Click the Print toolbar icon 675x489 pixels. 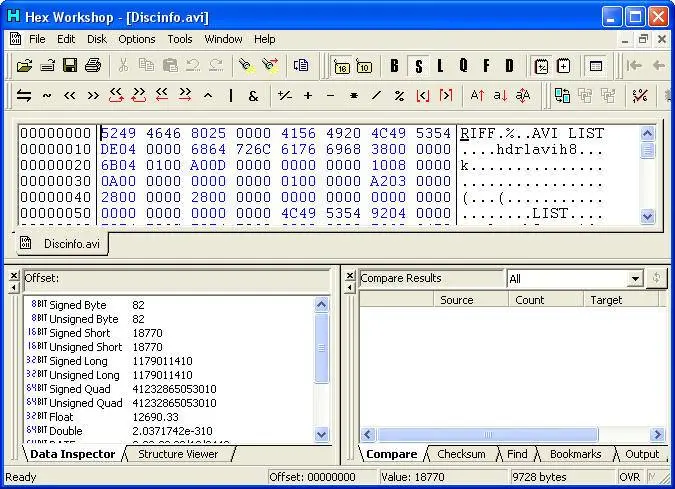click(x=93, y=66)
